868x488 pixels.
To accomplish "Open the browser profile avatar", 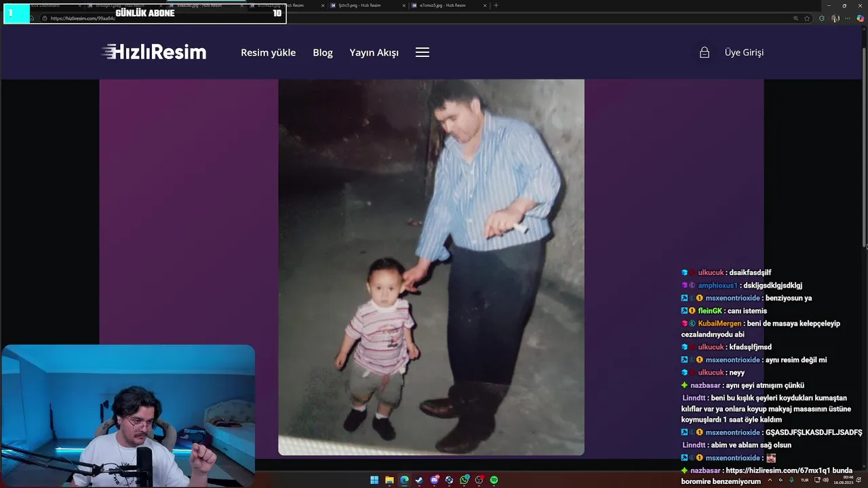I will tap(835, 18).
